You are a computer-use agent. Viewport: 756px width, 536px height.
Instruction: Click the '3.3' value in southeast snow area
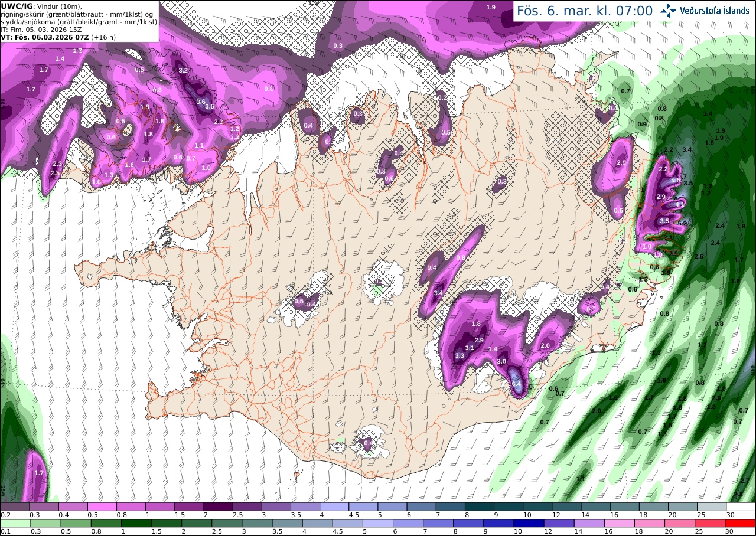[460, 355]
